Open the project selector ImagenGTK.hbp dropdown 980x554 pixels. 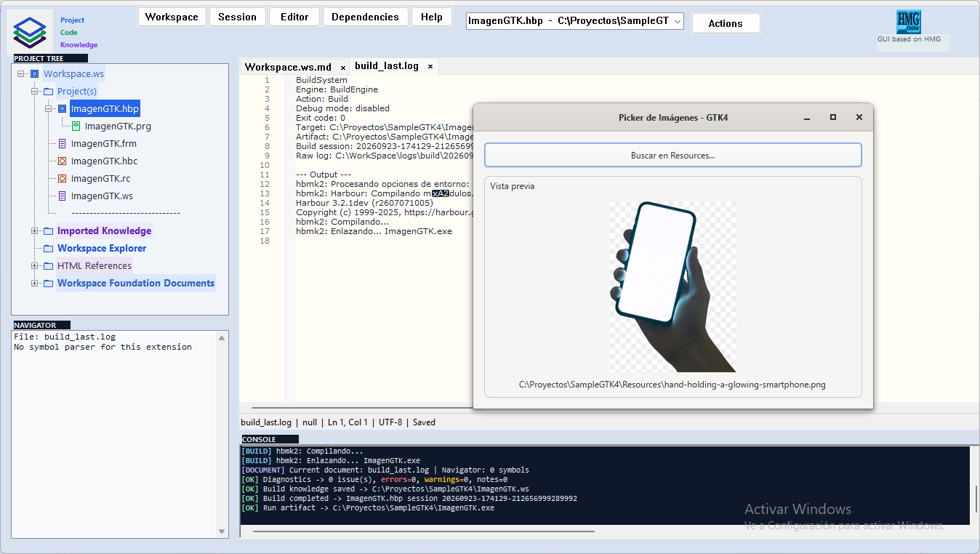678,22
